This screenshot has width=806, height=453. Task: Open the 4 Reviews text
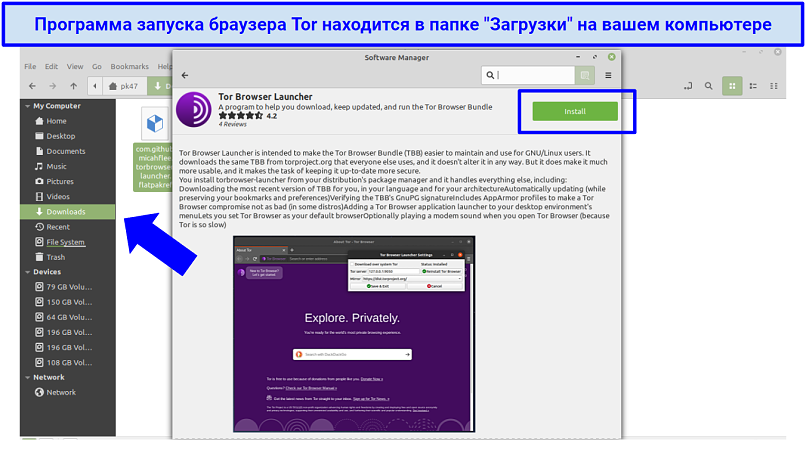click(x=232, y=124)
